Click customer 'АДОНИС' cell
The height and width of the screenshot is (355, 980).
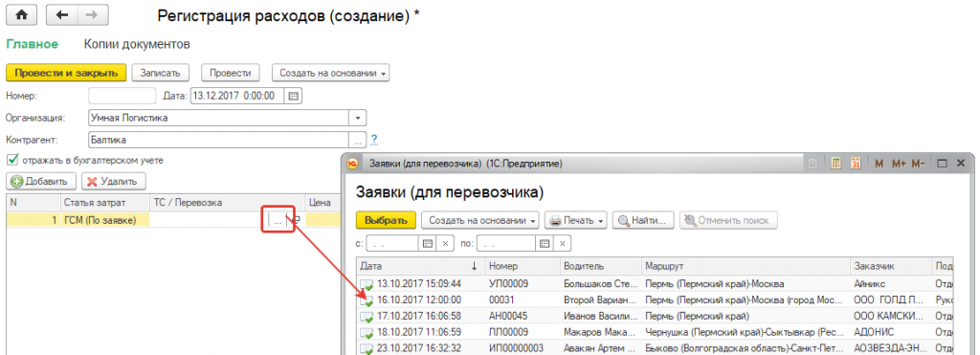pyautogui.click(x=891, y=332)
